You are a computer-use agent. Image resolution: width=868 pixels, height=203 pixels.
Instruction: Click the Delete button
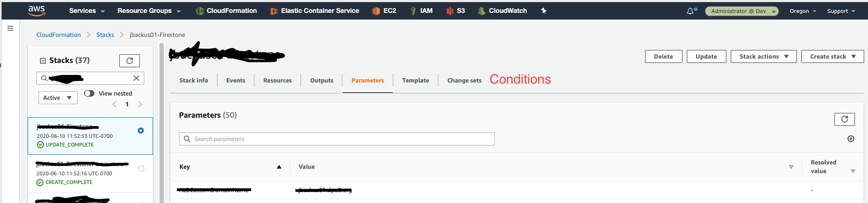click(x=663, y=56)
